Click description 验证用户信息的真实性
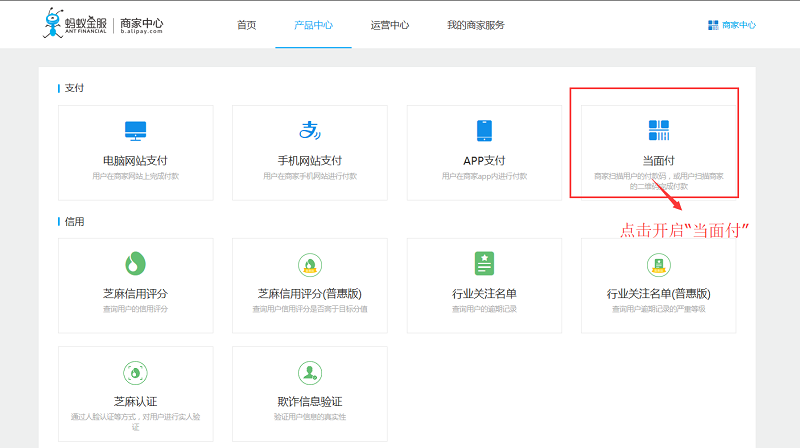Screen dimensions: 800x448 (310, 417)
